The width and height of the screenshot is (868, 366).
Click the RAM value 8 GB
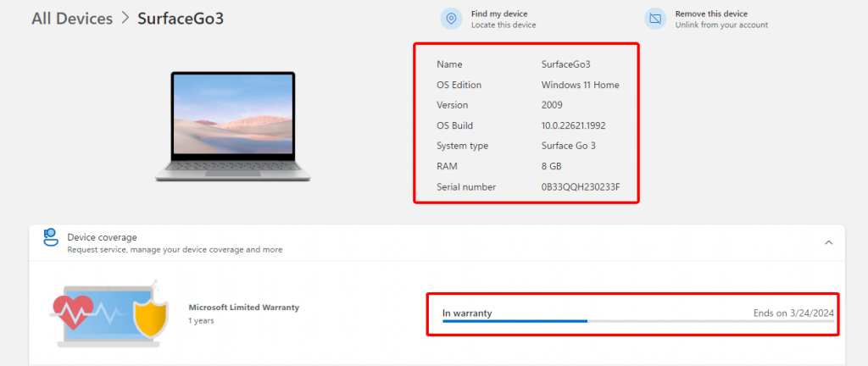tap(552, 166)
